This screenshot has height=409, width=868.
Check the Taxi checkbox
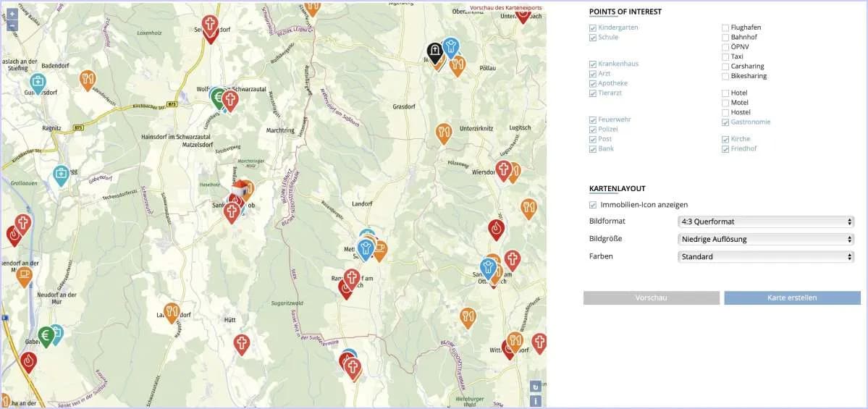point(725,56)
